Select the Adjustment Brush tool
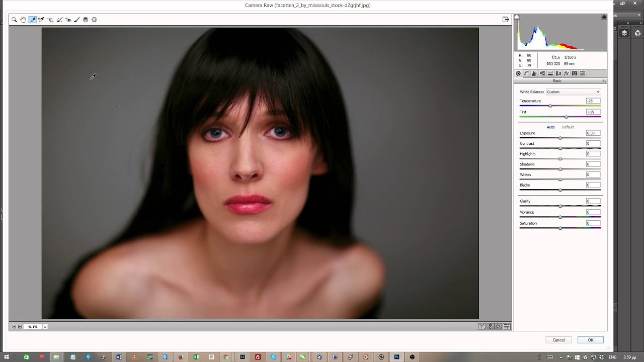This screenshot has width=644, height=362. pos(76,20)
